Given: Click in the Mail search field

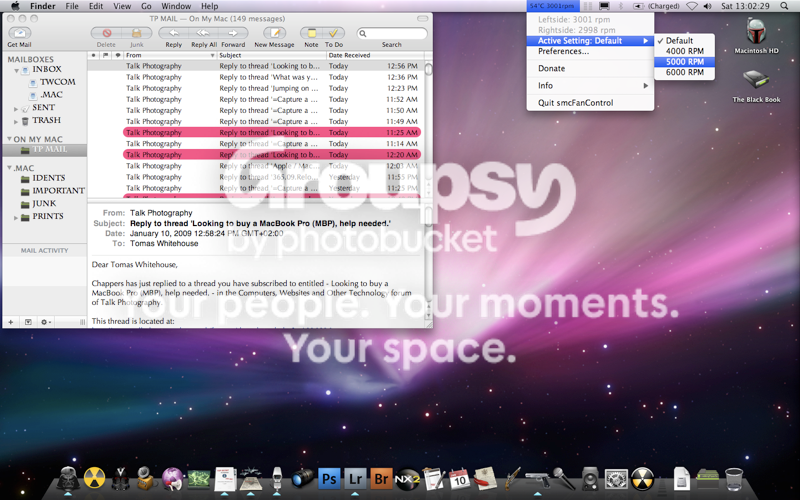Looking at the screenshot, I should point(392,33).
